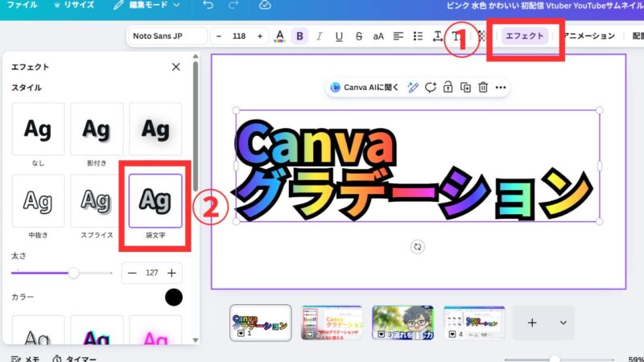Click the rotate handle below text
This screenshot has height=362, width=644.
[418, 247]
